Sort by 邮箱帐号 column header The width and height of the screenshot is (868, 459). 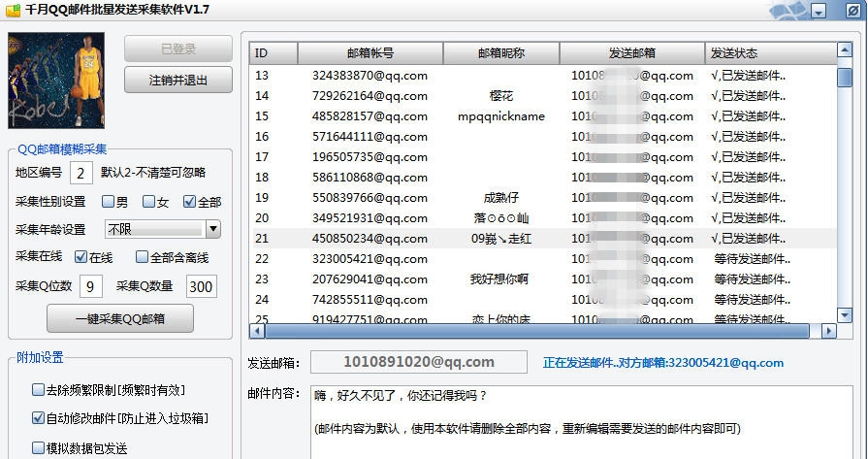click(x=370, y=53)
